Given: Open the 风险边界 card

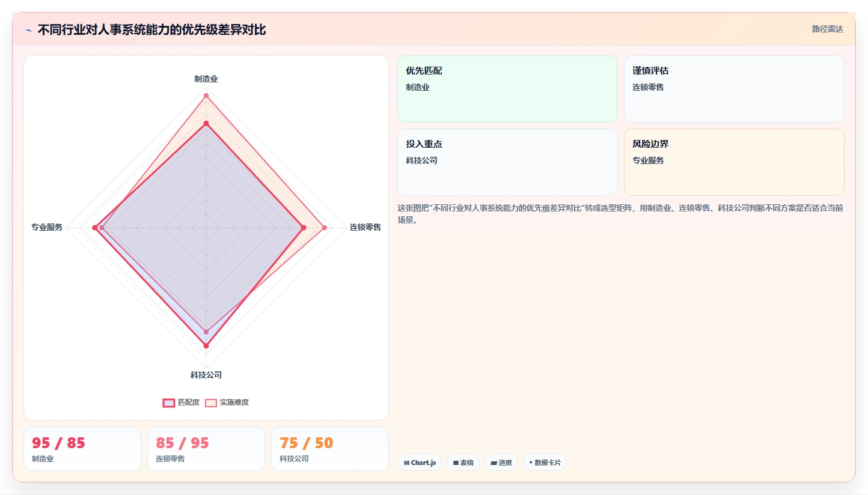Looking at the screenshot, I should (x=734, y=162).
